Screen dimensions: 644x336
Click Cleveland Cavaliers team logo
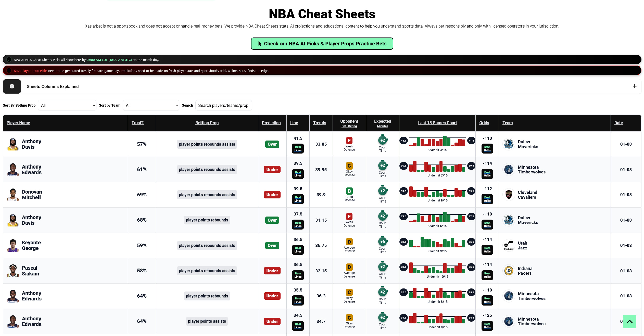point(509,195)
